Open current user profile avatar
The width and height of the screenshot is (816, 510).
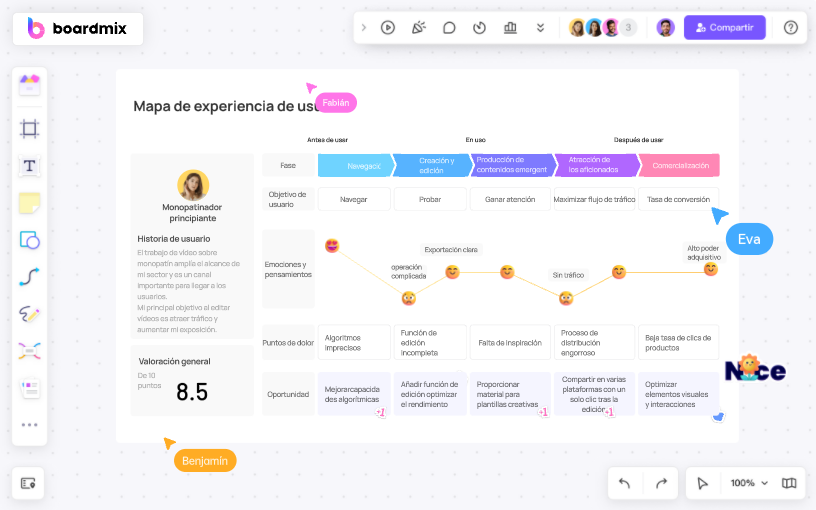(665, 28)
